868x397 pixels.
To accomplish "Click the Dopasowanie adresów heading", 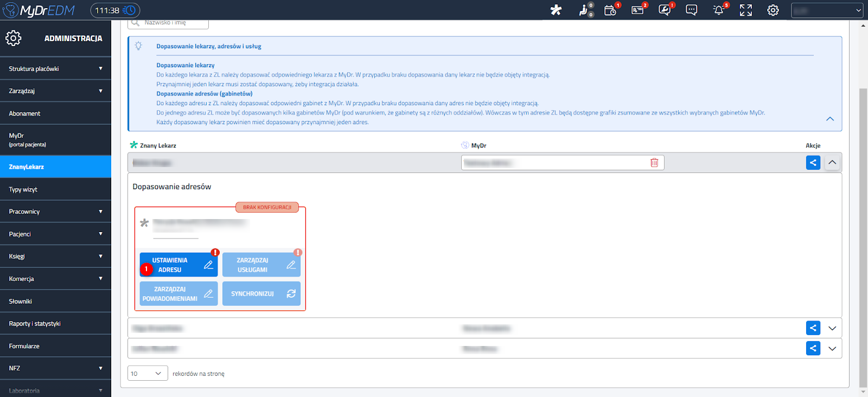I will (172, 187).
